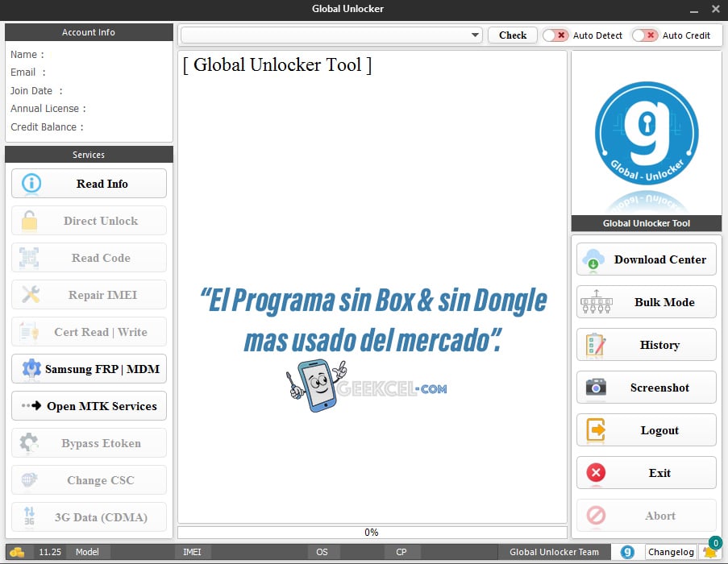Toggle the Auto Detect switch
The width and height of the screenshot is (728, 564).
point(555,35)
